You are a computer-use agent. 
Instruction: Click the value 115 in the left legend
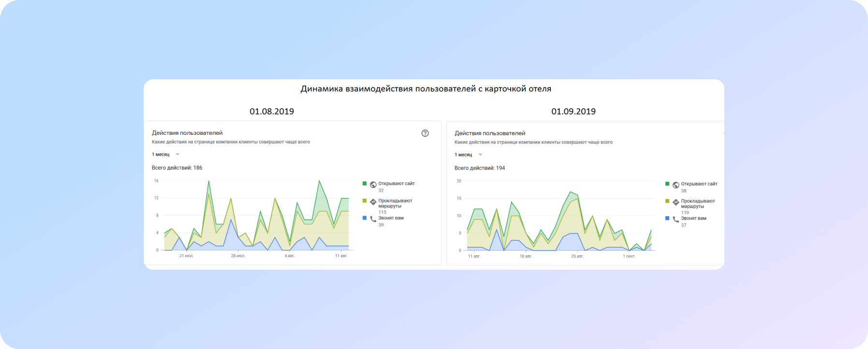click(x=382, y=212)
